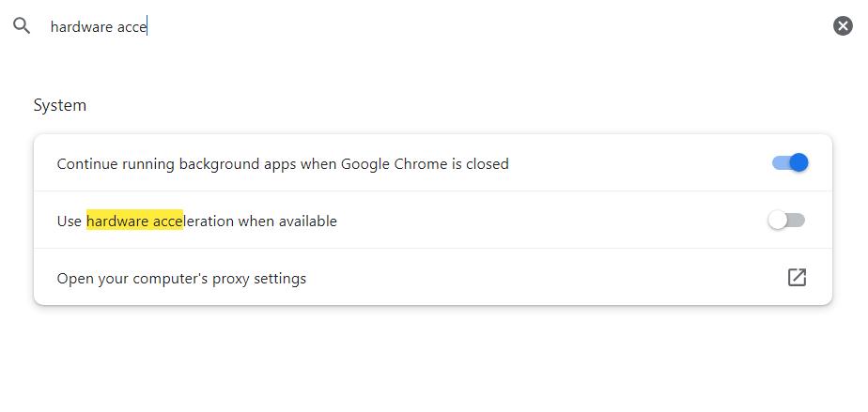Enable the hardware acceleration toggle

pyautogui.click(x=786, y=221)
